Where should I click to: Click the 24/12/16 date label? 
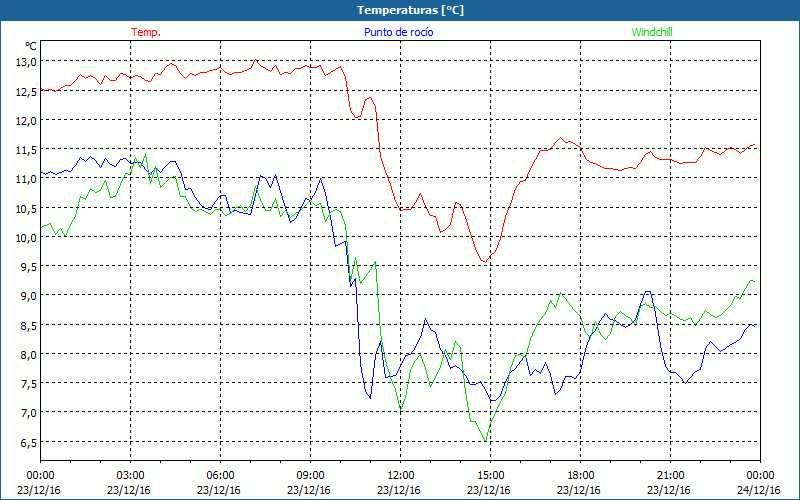pyautogui.click(x=759, y=490)
